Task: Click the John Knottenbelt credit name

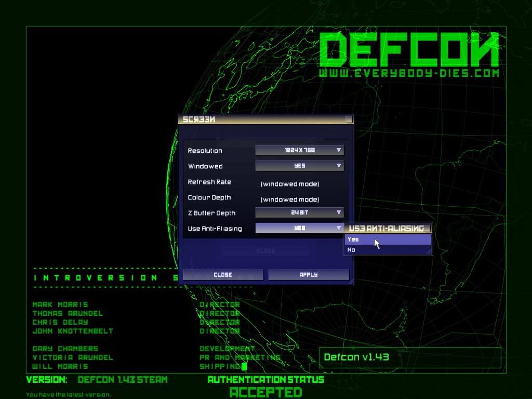Action: (73, 331)
